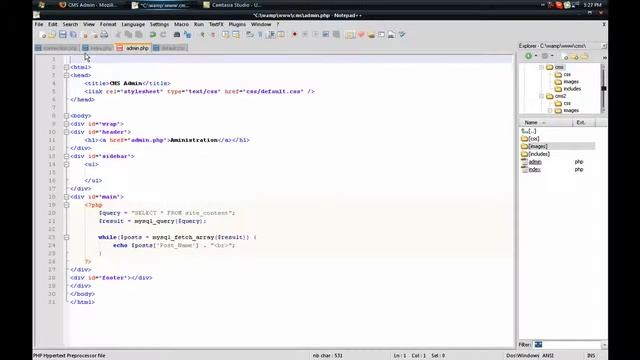Click the Save All toolbar icon

[x=73, y=35]
